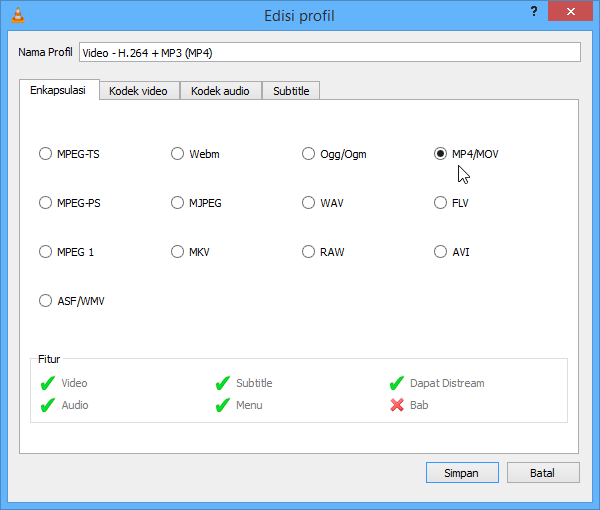Viewport: 600px width, 510px height.
Task: Click green checkmark beside Dapat Distream
Action: coord(397,383)
